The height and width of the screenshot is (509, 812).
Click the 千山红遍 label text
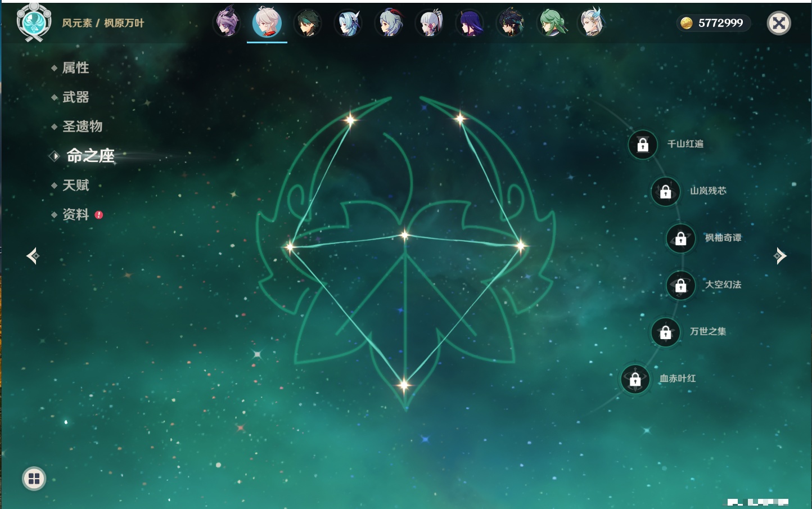(x=685, y=144)
